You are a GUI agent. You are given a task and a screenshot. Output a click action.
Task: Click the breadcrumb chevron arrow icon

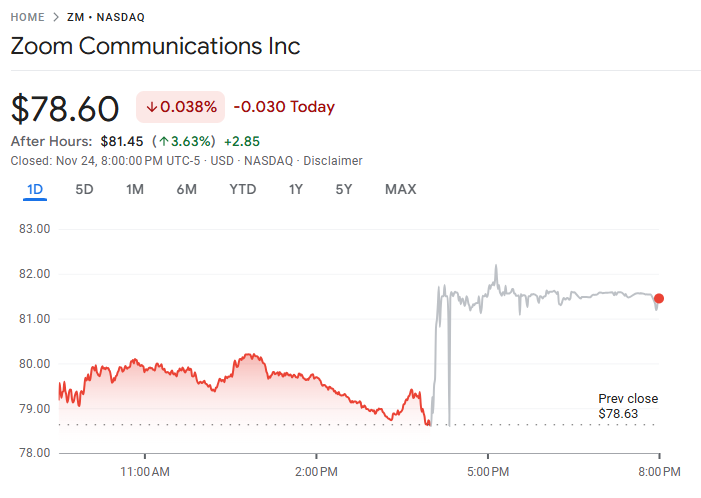click(57, 17)
